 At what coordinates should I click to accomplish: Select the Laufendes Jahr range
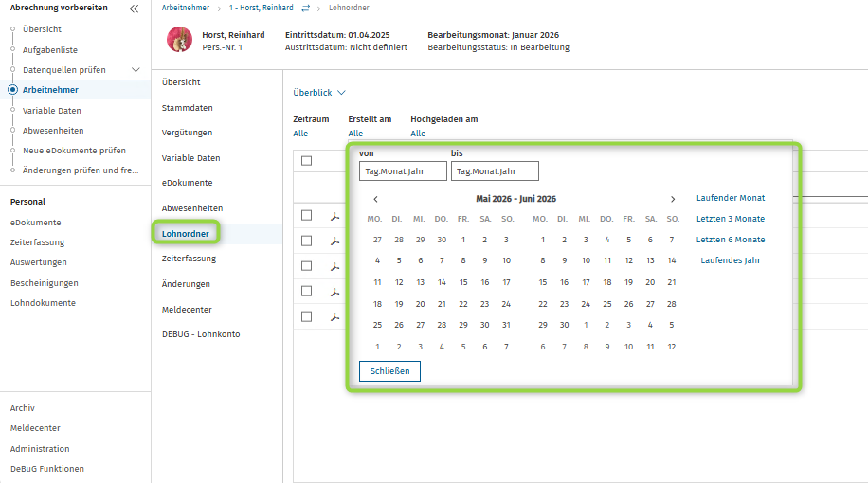731,260
